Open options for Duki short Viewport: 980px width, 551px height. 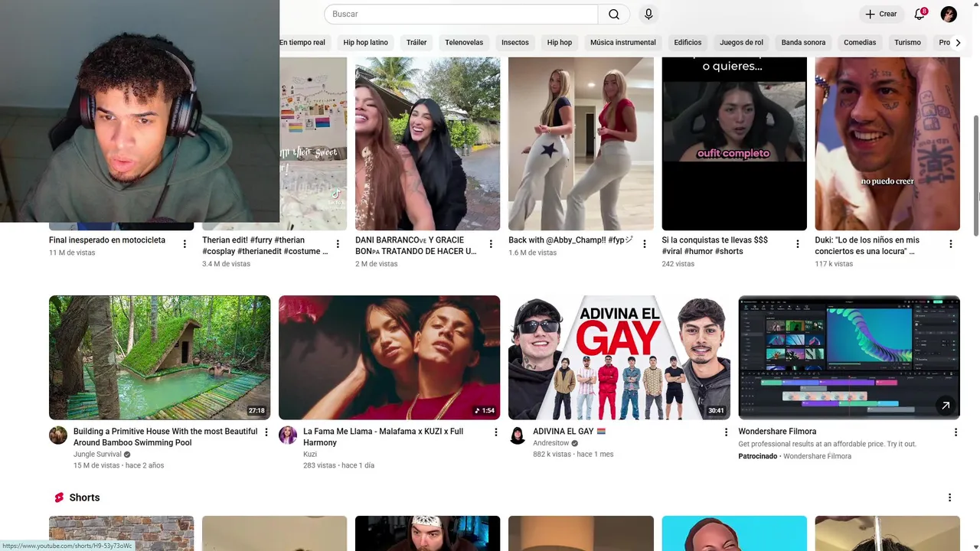click(950, 244)
